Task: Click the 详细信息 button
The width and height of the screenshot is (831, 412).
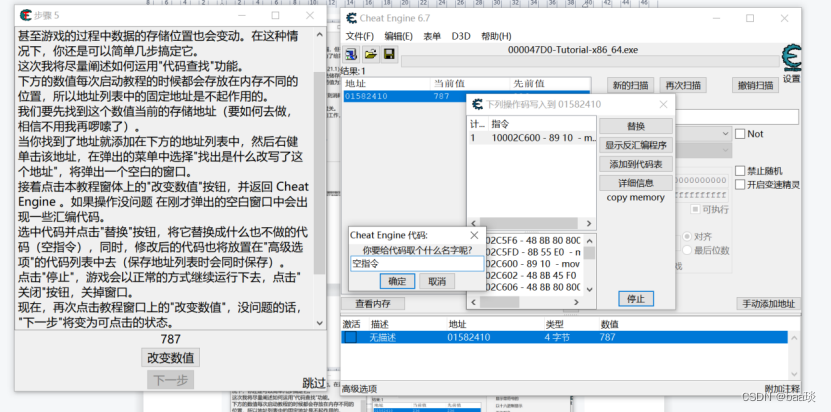Action: coord(636,183)
